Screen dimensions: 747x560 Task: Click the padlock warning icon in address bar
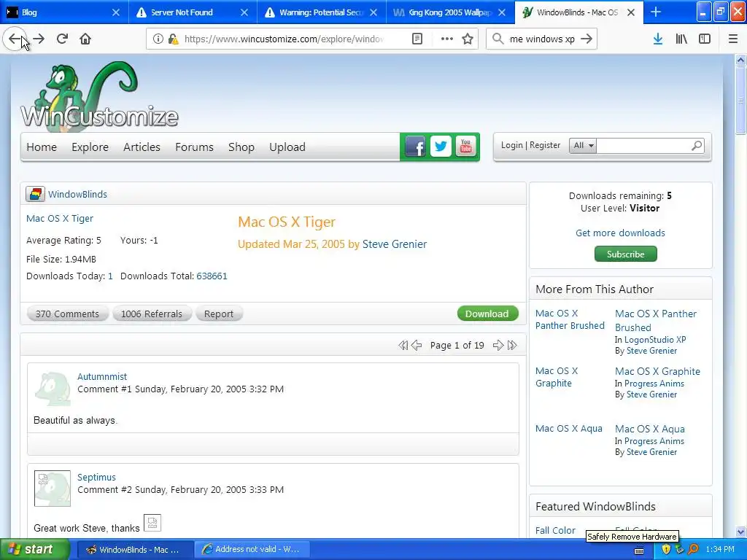click(174, 39)
